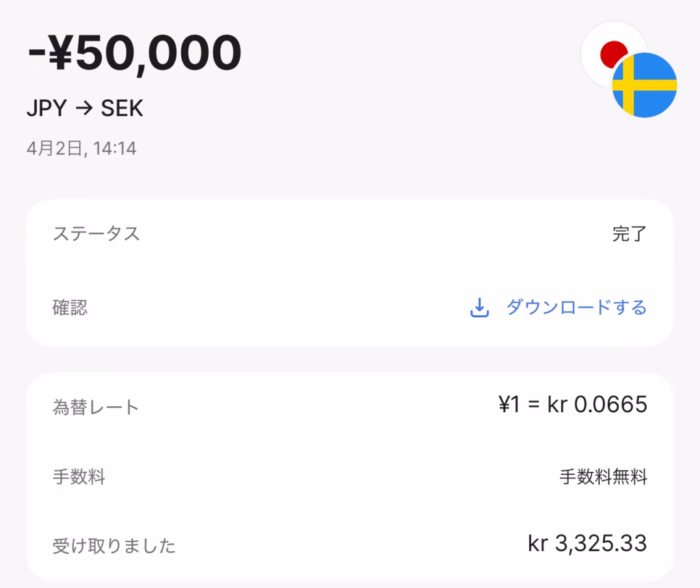
Task: Click the download arrow icon
Action: point(479,308)
